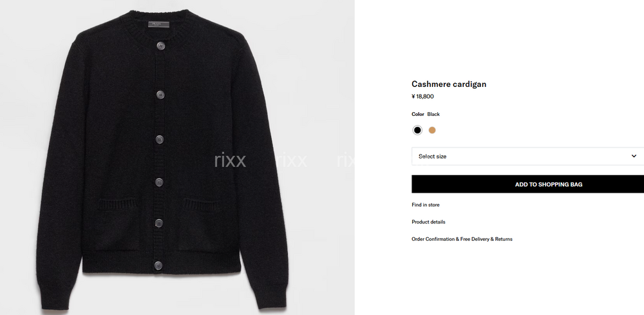Click the bottom hem button on cardigan
The width and height of the screenshot is (644, 315).
158,265
